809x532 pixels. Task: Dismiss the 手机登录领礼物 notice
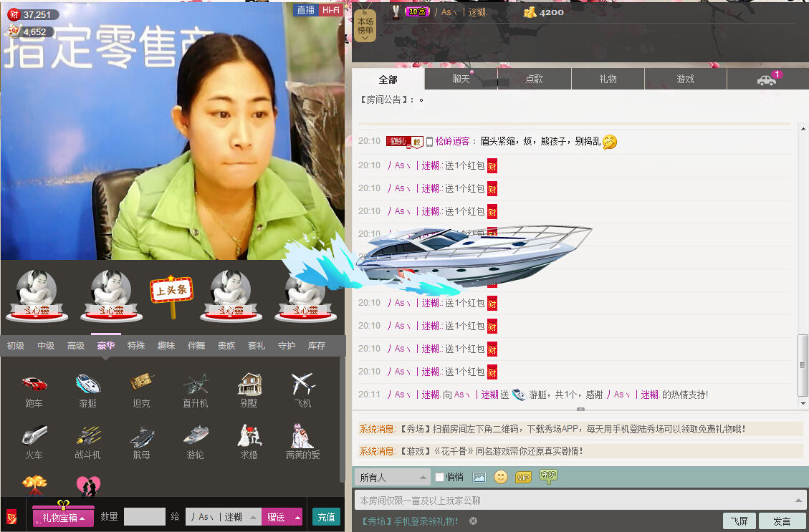pyautogui.click(x=473, y=521)
